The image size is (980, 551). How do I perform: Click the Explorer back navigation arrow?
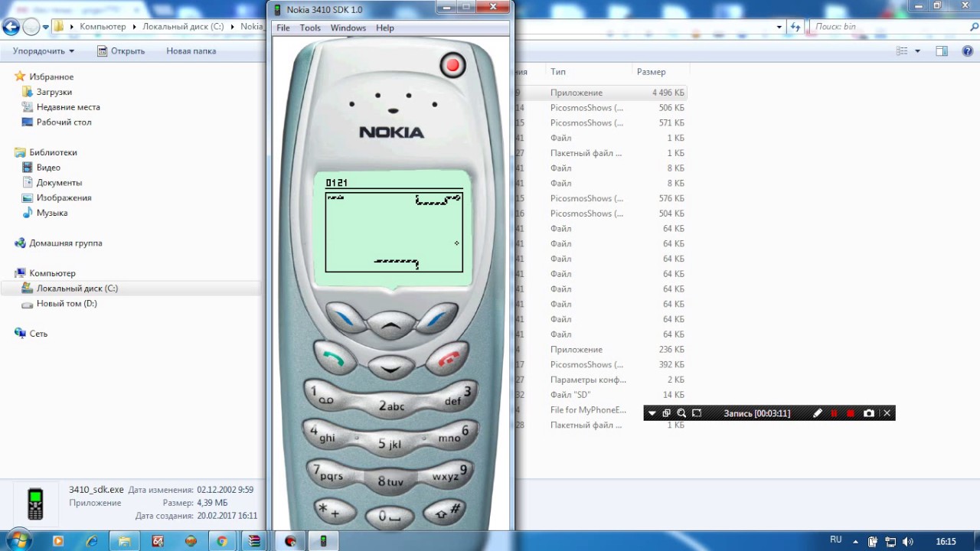coord(11,27)
